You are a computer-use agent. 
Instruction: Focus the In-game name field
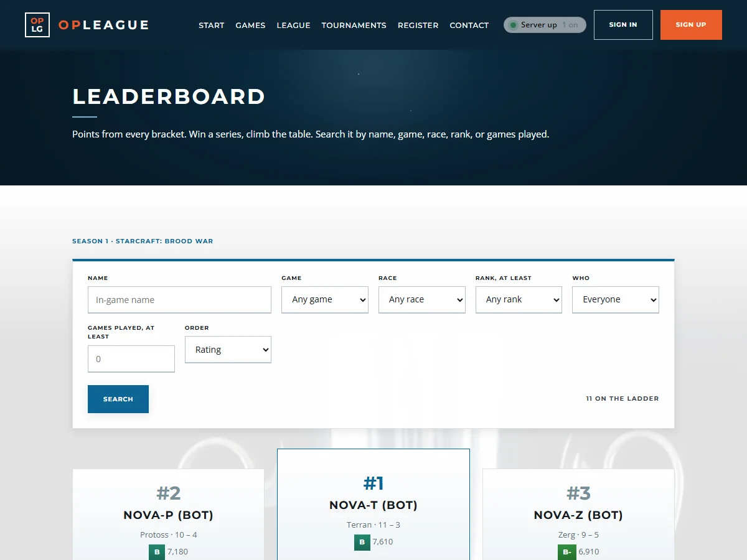pyautogui.click(x=179, y=299)
